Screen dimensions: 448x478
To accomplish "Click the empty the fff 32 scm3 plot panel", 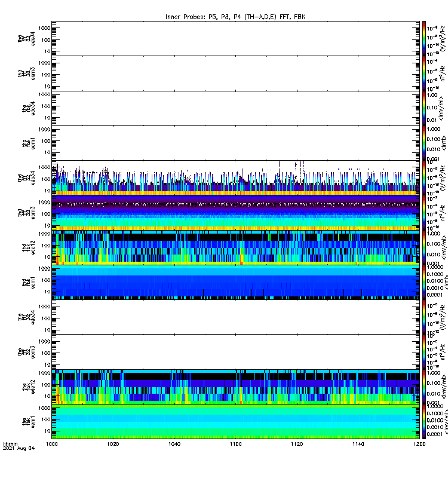I will pyautogui.click(x=235, y=352).
